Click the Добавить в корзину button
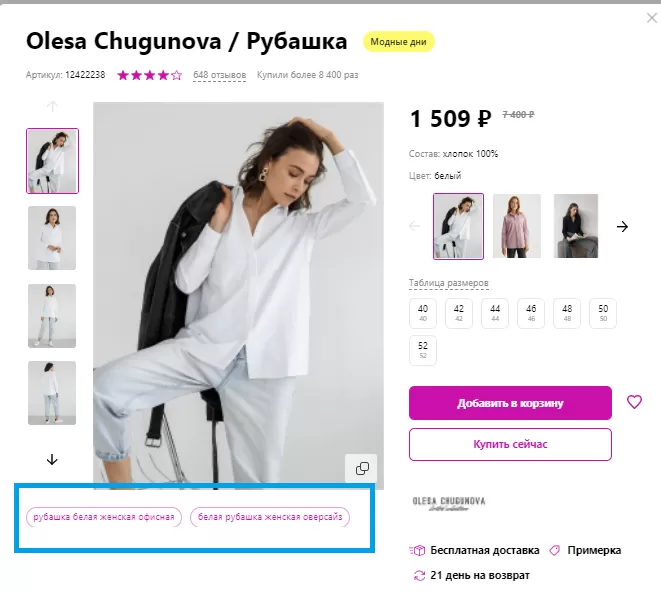 coord(510,403)
